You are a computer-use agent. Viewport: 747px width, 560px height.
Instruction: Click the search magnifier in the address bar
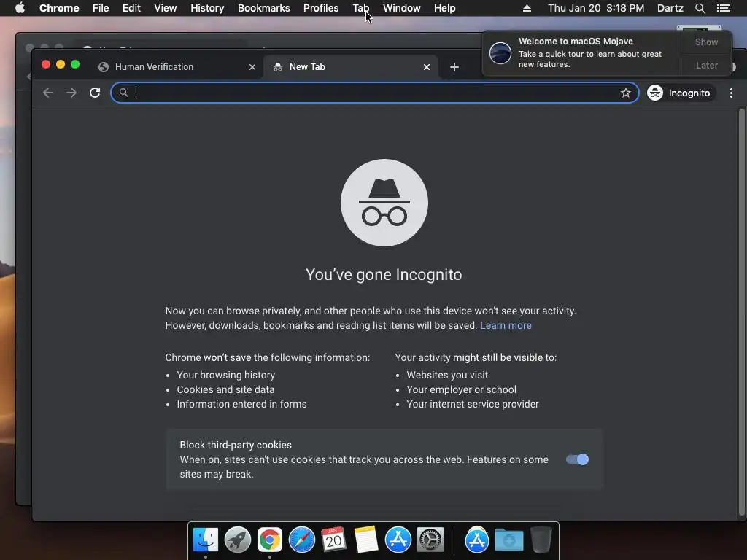click(x=124, y=93)
